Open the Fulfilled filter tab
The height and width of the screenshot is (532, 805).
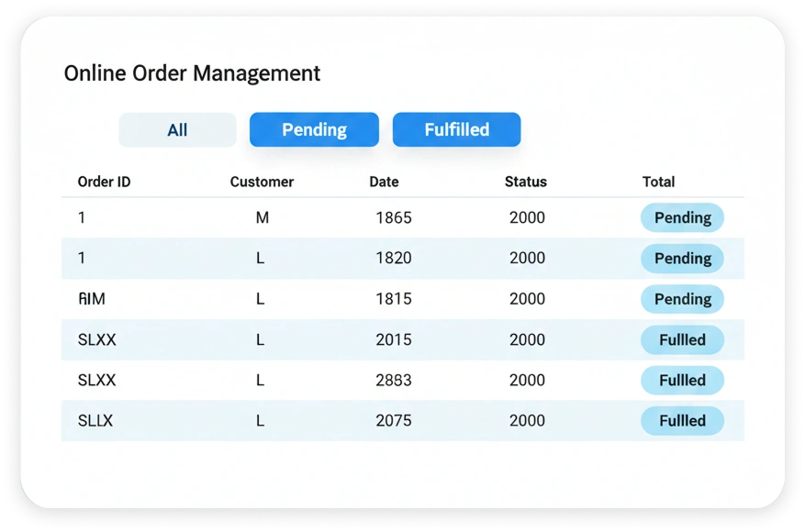click(456, 130)
